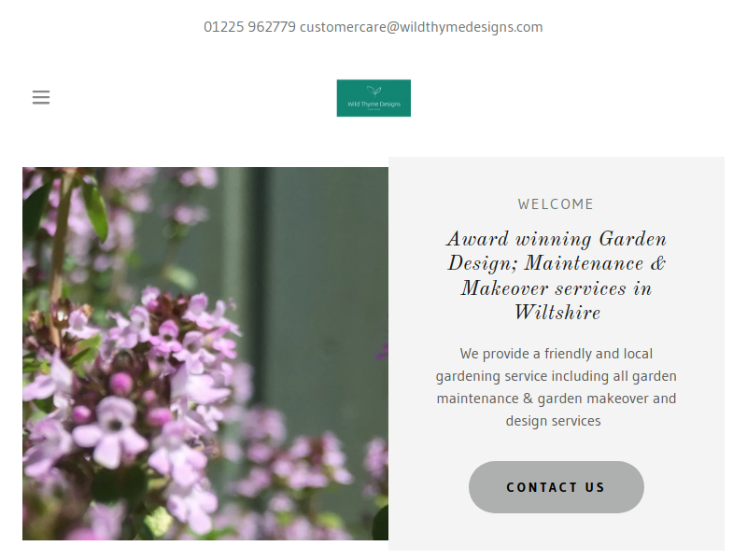Click the 'Design; Maintenance &' headline line
The height and width of the screenshot is (560, 747).
(557, 263)
